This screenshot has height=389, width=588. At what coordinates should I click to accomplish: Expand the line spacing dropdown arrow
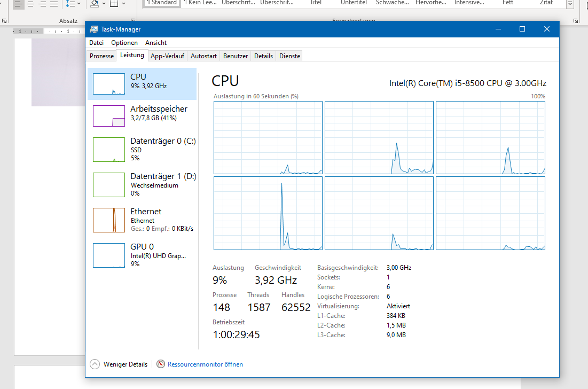pos(79,3)
